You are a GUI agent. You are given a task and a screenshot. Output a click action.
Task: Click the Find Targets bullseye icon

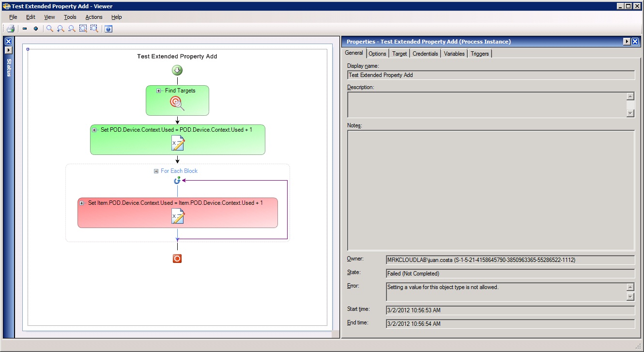177,103
